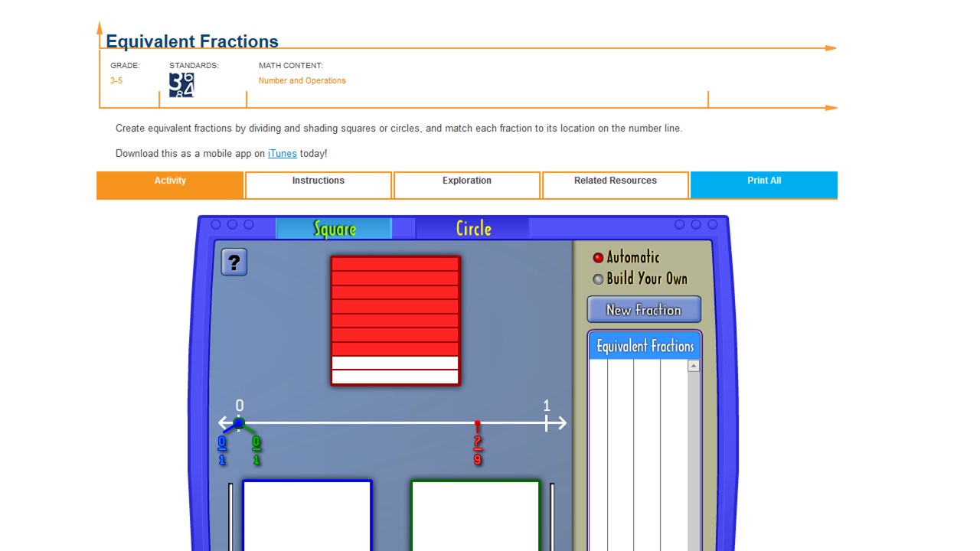Click the Standards numbers icon

181,85
